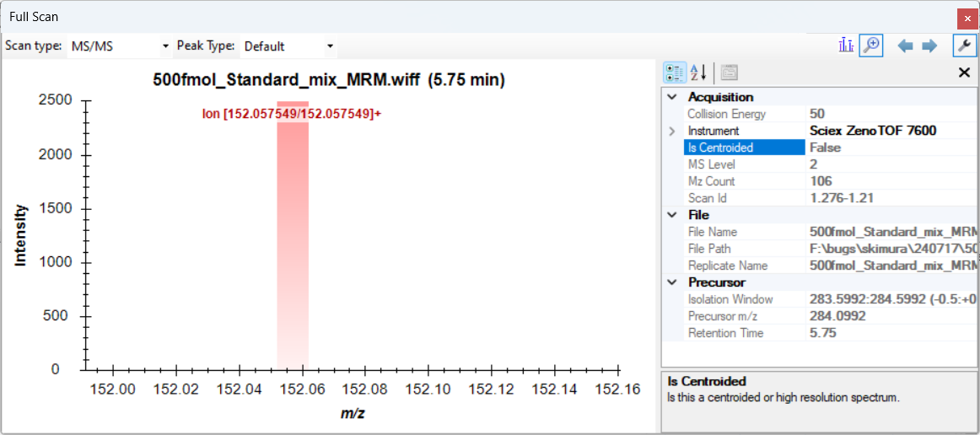Collapse the File category

point(672,215)
